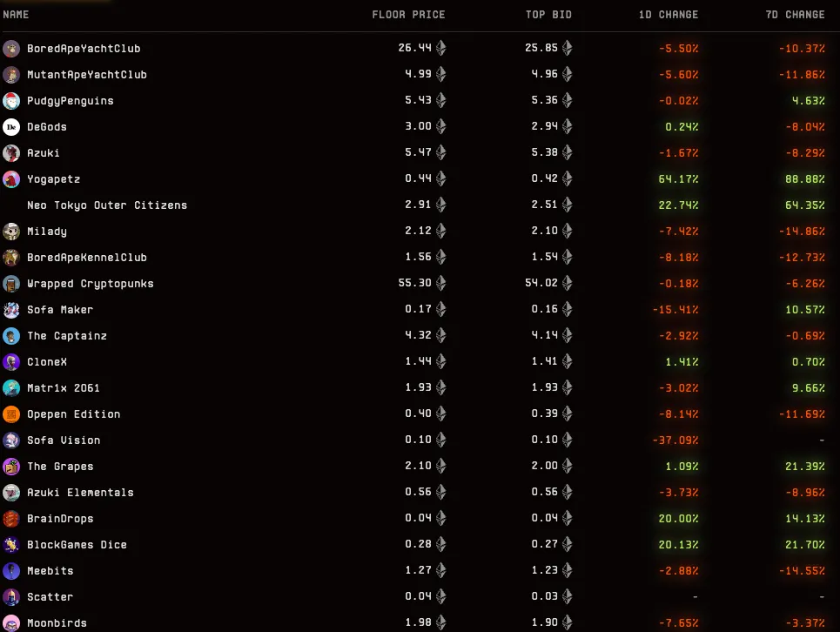Viewport: 840px width, 632px height.
Task: Open the Neo Tokyo Outer Citizens collection
Action: tap(107, 205)
